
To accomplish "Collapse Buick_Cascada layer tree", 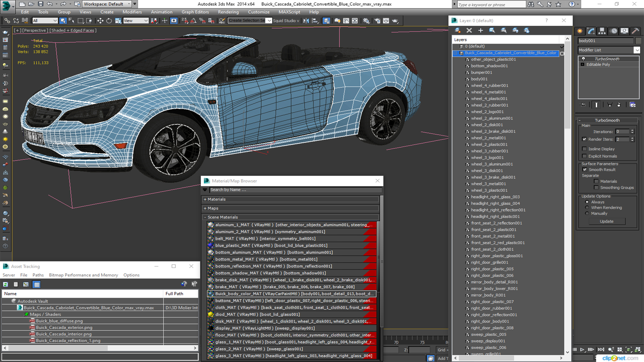I will 455,53.
